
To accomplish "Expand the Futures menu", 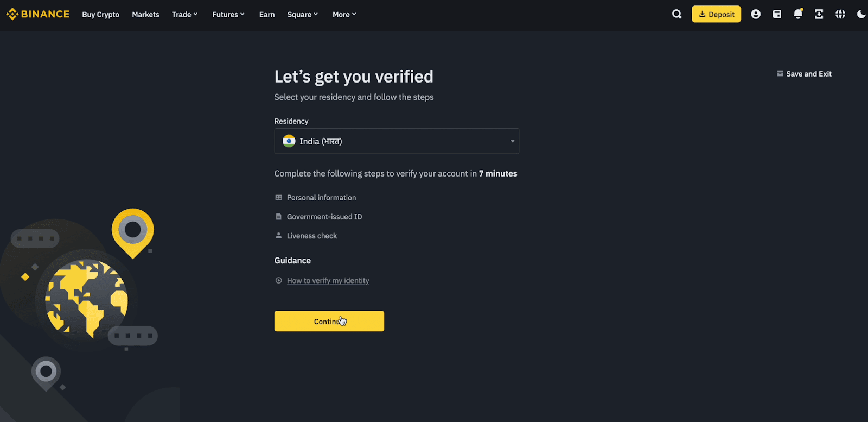I will [x=228, y=15].
